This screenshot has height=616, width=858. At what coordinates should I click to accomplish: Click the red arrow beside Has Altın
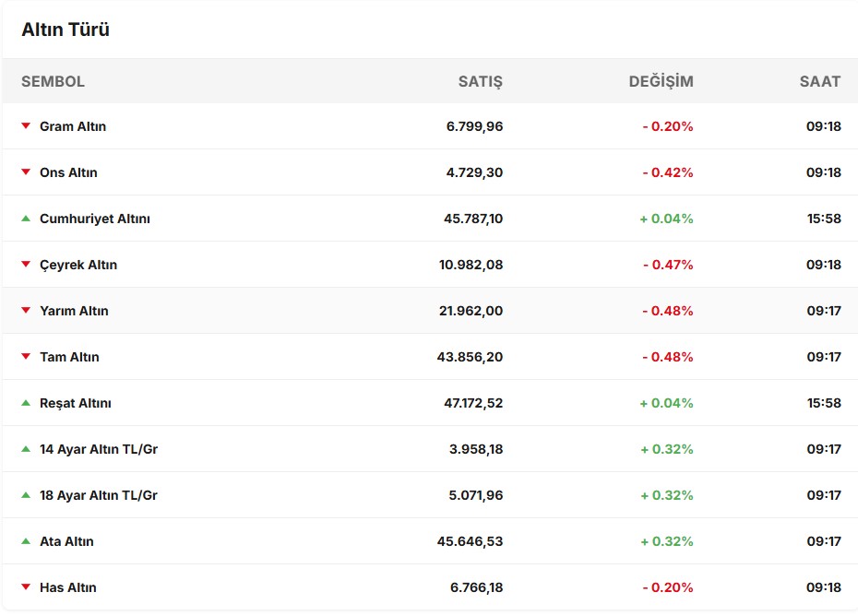(x=26, y=587)
